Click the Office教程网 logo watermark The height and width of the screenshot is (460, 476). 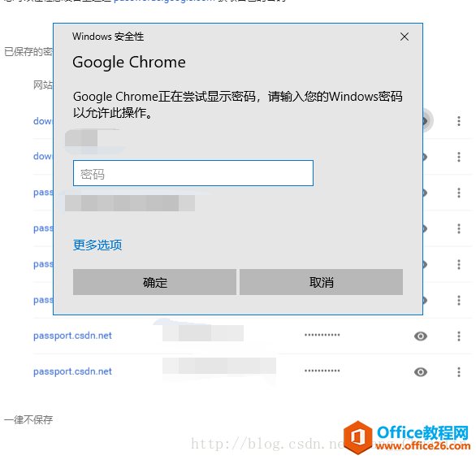[407, 438]
